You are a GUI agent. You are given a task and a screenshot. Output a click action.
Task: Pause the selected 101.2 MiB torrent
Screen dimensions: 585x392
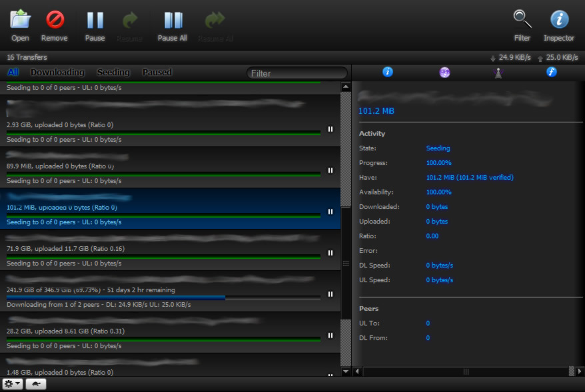pyautogui.click(x=330, y=212)
